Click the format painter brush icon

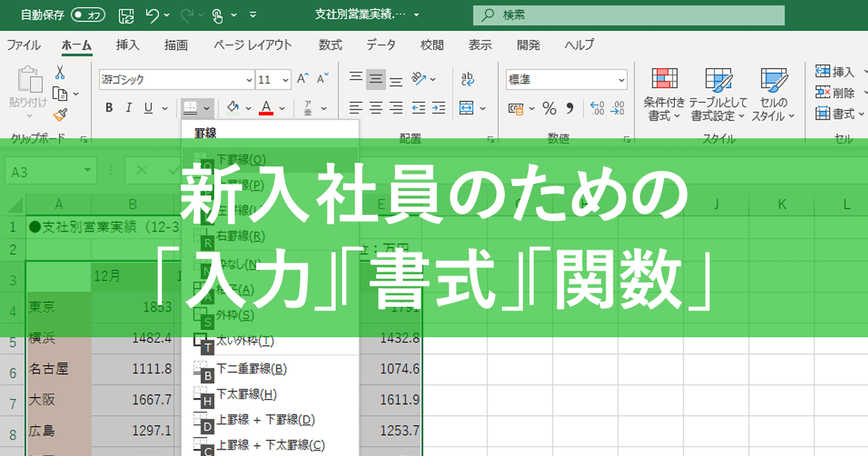click(60, 114)
